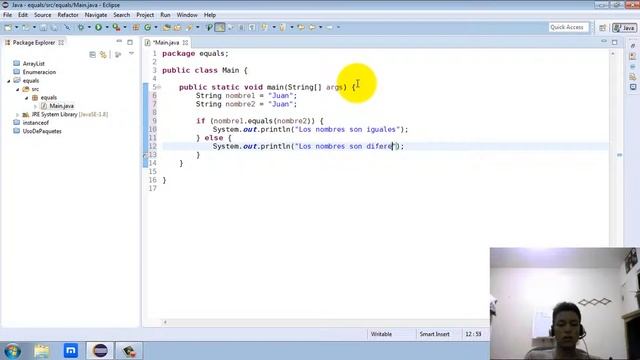Close the Main.java editor tab
Viewport: 640px width, 360px height.
(x=185, y=42)
